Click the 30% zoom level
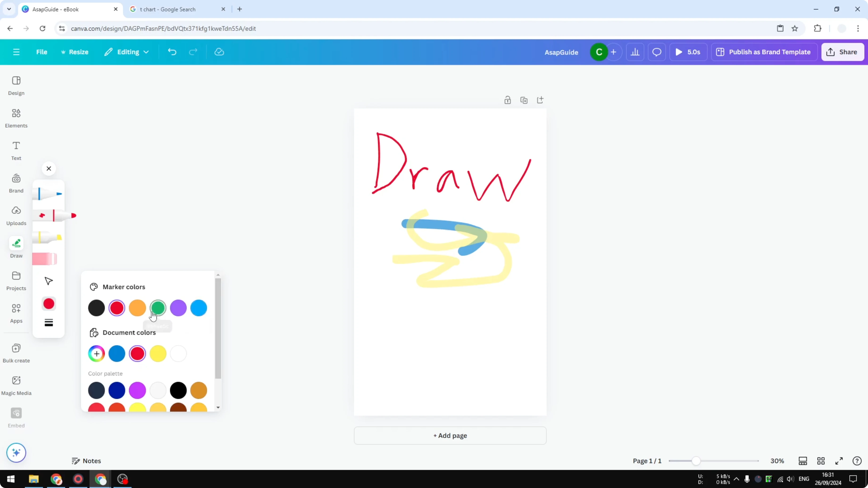Viewport: 868px width, 488px height. click(x=777, y=461)
